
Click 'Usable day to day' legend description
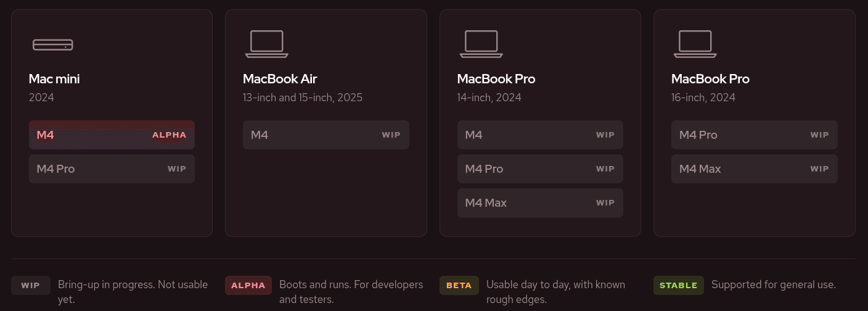point(556,292)
